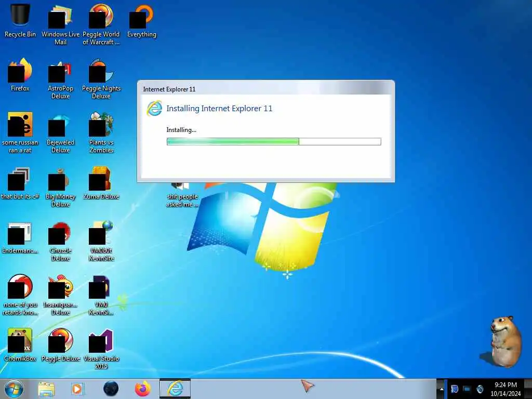Select the Endermanc... desktop icon
The image size is (532, 399).
pyautogui.click(x=20, y=237)
